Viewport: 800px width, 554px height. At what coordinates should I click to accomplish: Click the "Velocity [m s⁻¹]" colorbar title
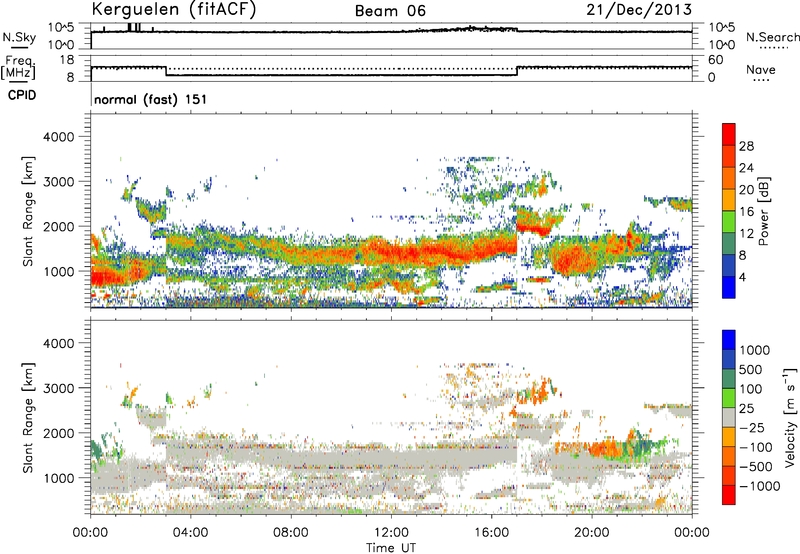pos(790,417)
